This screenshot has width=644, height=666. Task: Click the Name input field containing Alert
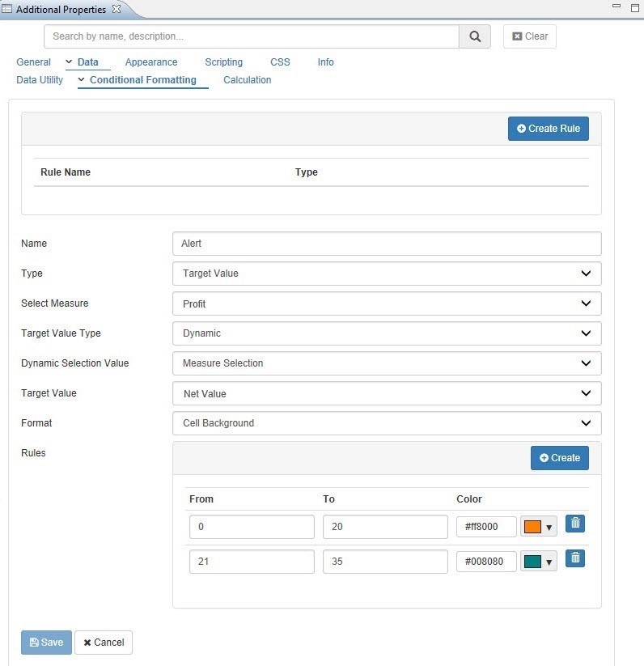pos(387,244)
